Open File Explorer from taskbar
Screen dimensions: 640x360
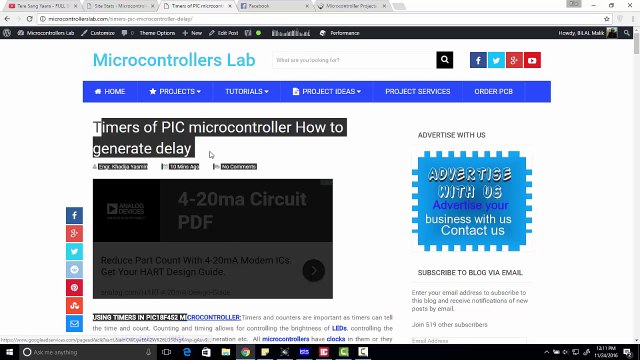pyautogui.click(x=226, y=352)
